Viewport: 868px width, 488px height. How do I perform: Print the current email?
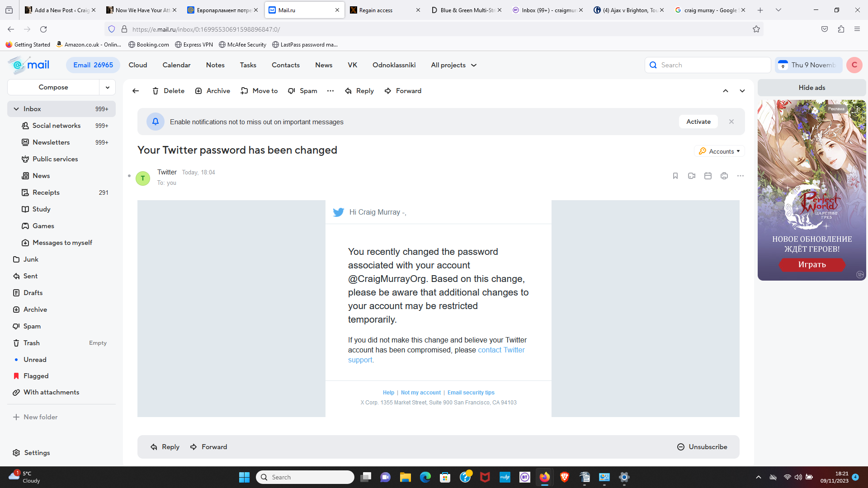click(724, 176)
